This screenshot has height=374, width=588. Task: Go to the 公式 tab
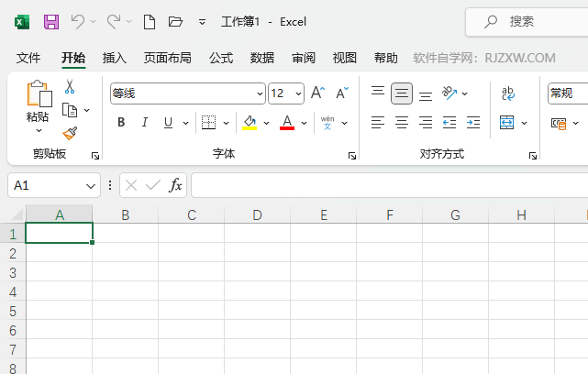click(221, 58)
